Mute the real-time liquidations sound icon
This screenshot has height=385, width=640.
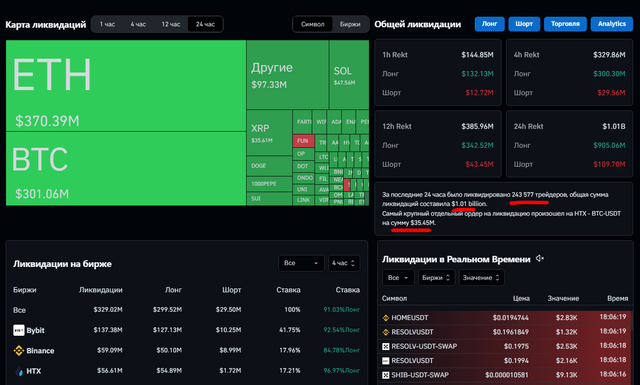pyautogui.click(x=540, y=258)
